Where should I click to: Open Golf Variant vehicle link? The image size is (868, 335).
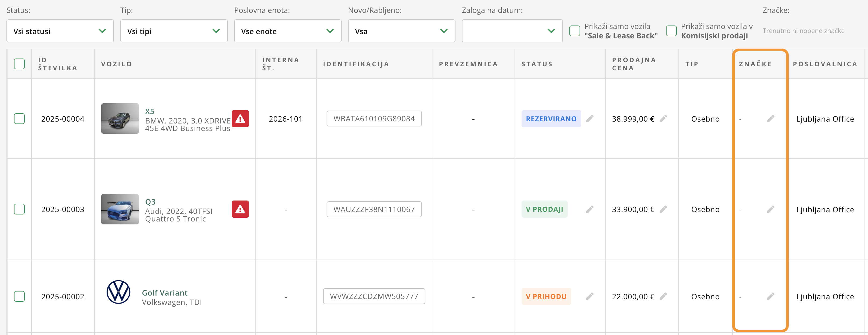click(x=164, y=293)
